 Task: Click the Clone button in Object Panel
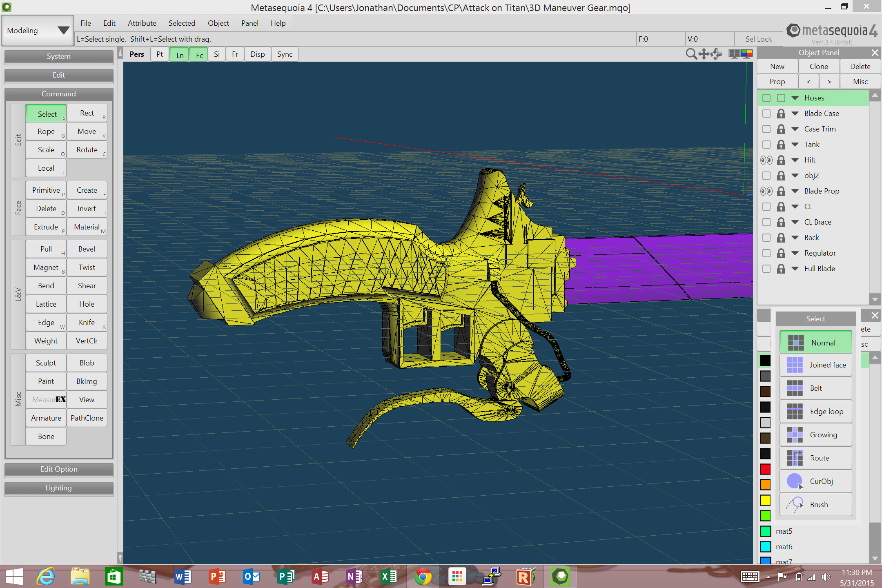pyautogui.click(x=819, y=67)
